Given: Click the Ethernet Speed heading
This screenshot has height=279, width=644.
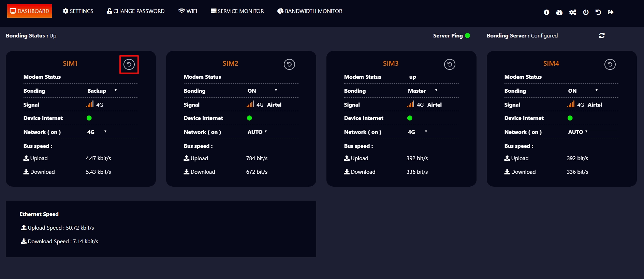Looking at the screenshot, I should [x=39, y=214].
